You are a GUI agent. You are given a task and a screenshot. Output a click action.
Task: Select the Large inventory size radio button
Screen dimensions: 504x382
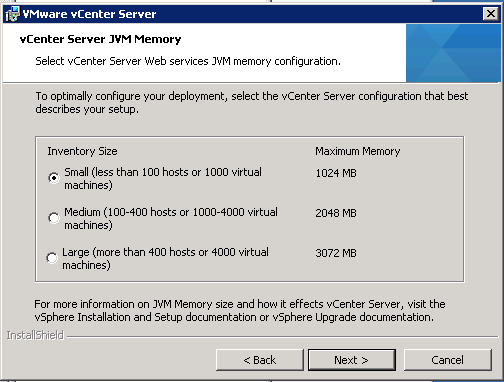click(x=52, y=258)
